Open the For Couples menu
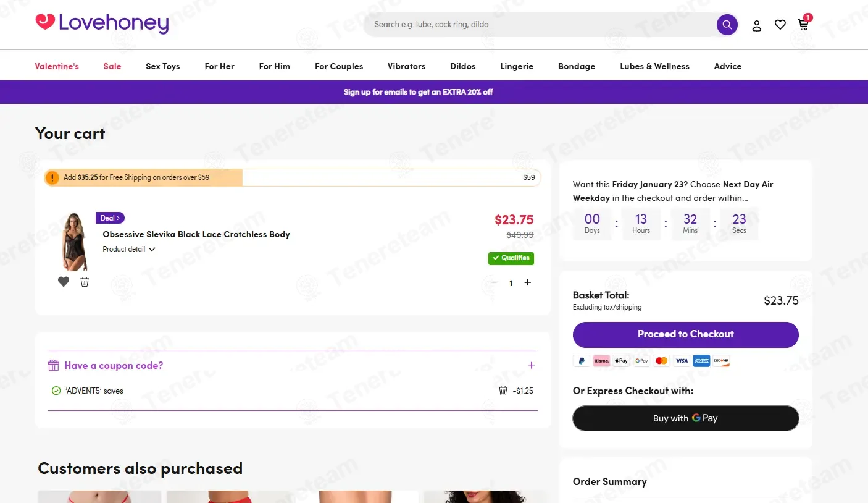 tap(339, 66)
